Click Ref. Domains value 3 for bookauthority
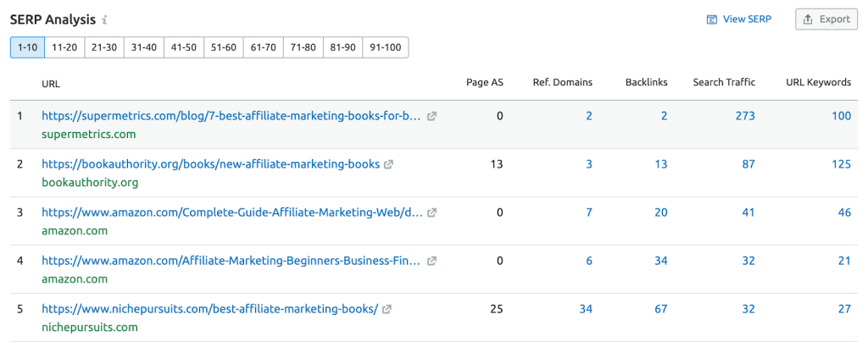Image resolution: width=868 pixels, height=342 pixels. click(590, 164)
